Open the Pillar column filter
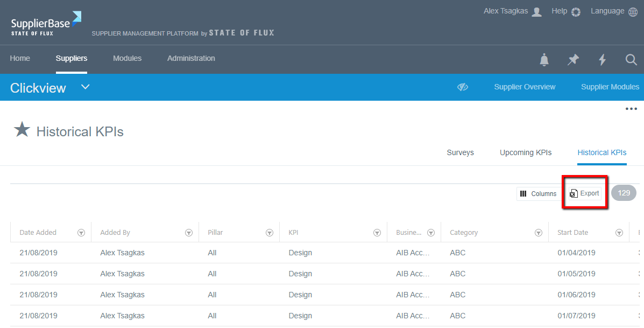 [x=270, y=233]
